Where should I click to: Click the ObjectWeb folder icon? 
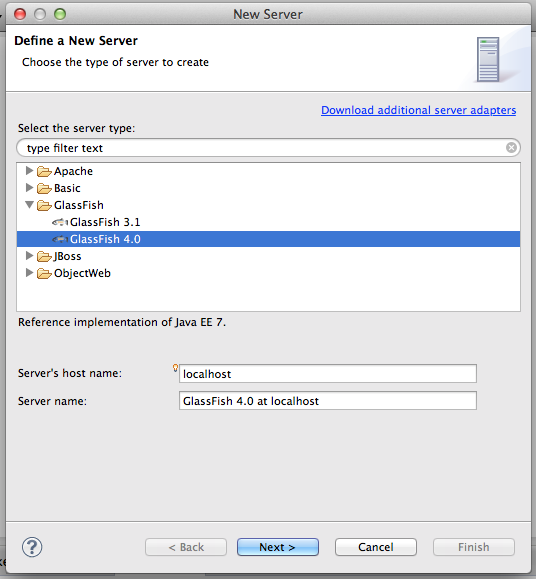pos(44,273)
